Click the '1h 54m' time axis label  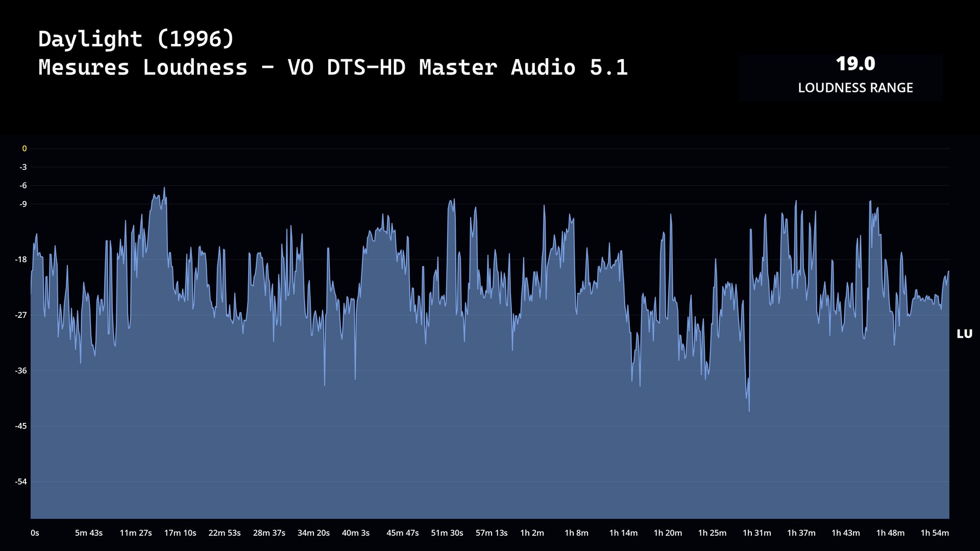(935, 533)
